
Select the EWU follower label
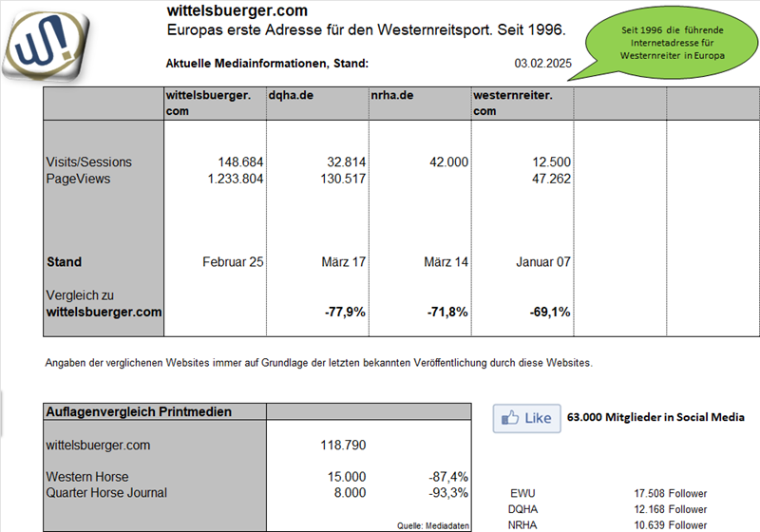[522, 494]
